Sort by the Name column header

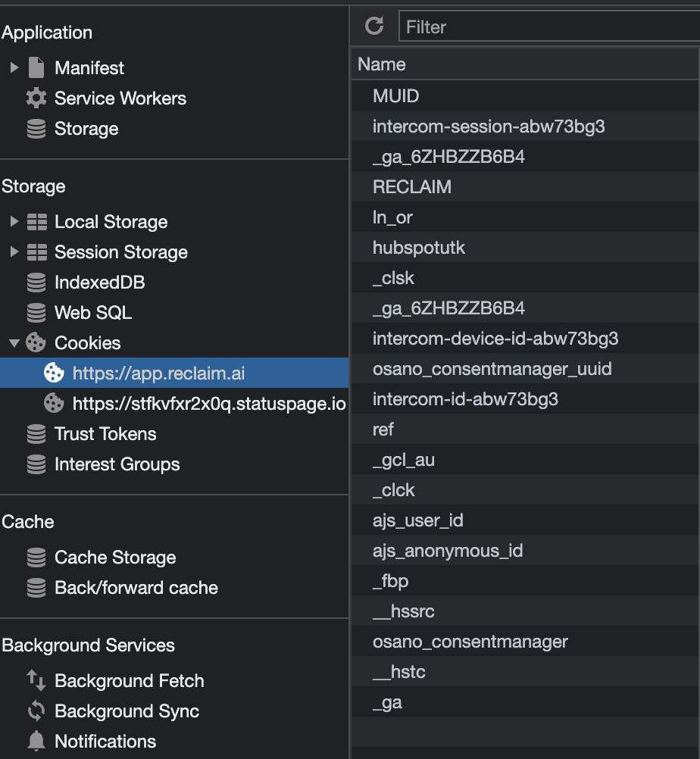525,64
